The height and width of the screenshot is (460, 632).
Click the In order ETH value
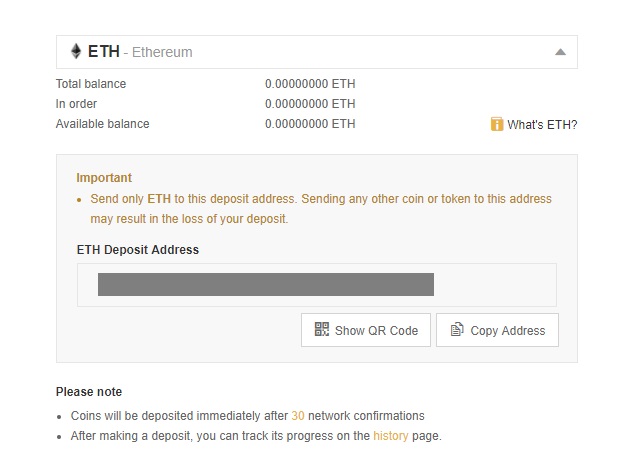pos(310,104)
